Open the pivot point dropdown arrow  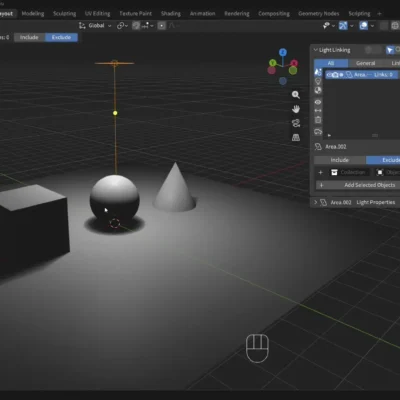point(126,26)
